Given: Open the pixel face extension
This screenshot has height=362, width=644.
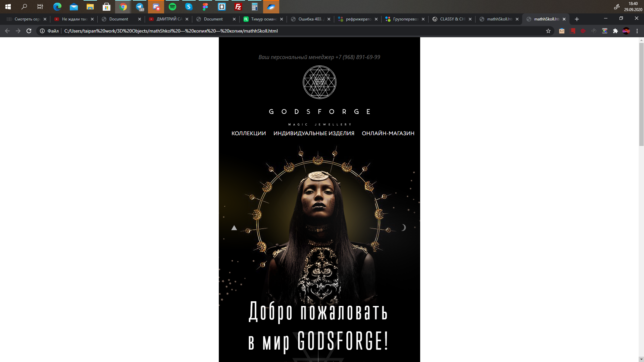Looking at the screenshot, I should (562, 31).
